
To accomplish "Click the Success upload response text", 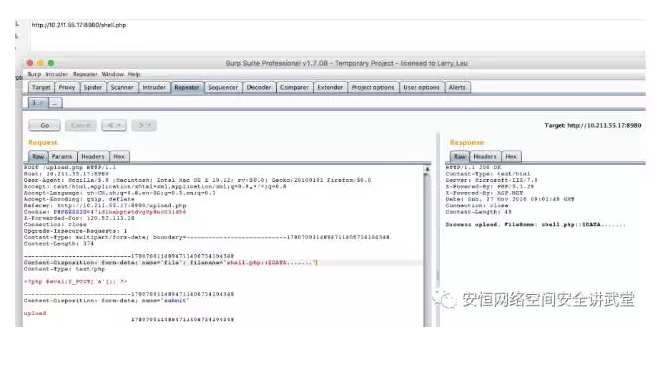I will 535,224.
